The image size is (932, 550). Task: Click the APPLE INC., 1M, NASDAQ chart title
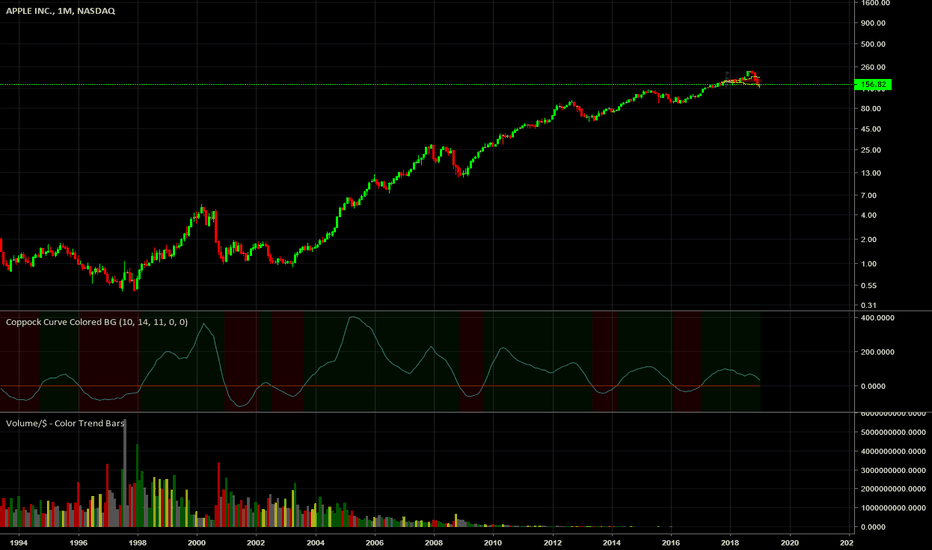[61, 11]
